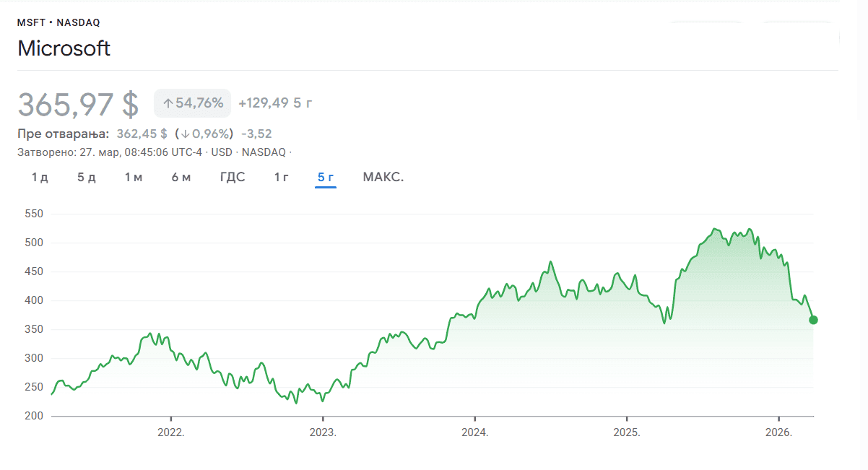Show the 1 м chart range

pyautogui.click(x=134, y=178)
